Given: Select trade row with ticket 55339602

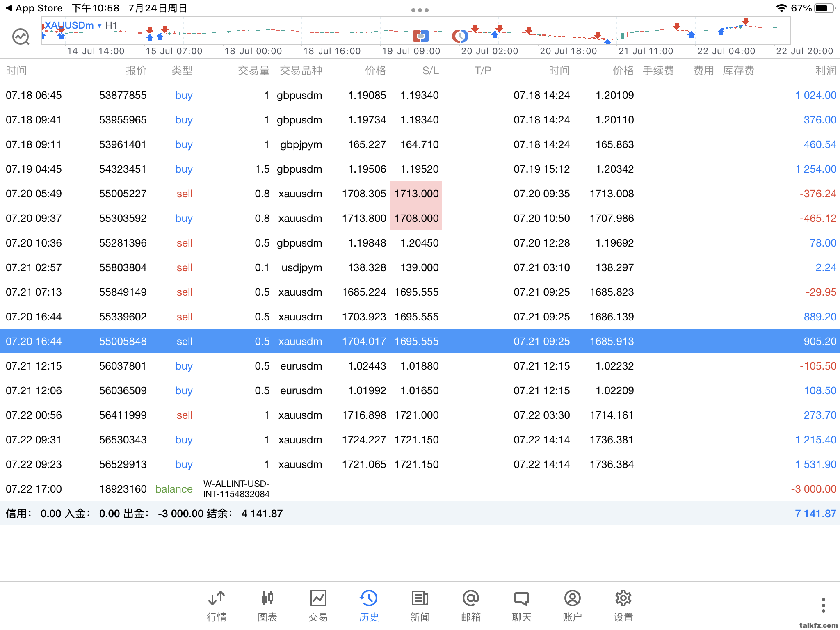Looking at the screenshot, I should coord(420,317).
